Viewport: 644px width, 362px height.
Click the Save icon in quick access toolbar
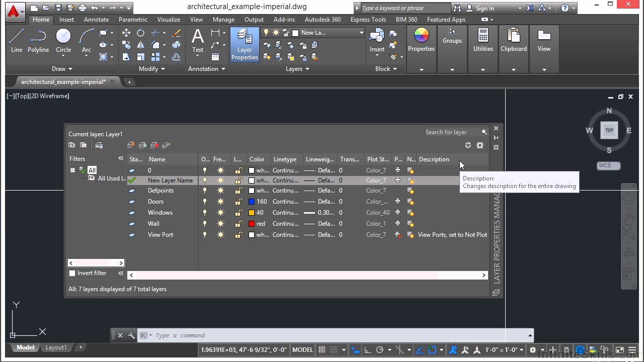point(58,8)
